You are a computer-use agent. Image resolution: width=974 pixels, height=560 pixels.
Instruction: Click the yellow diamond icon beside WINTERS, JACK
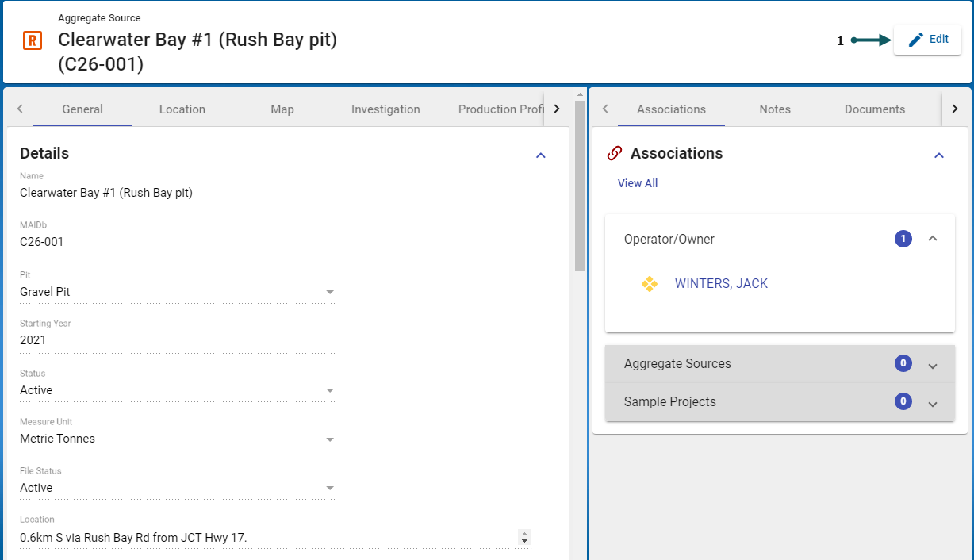(650, 284)
